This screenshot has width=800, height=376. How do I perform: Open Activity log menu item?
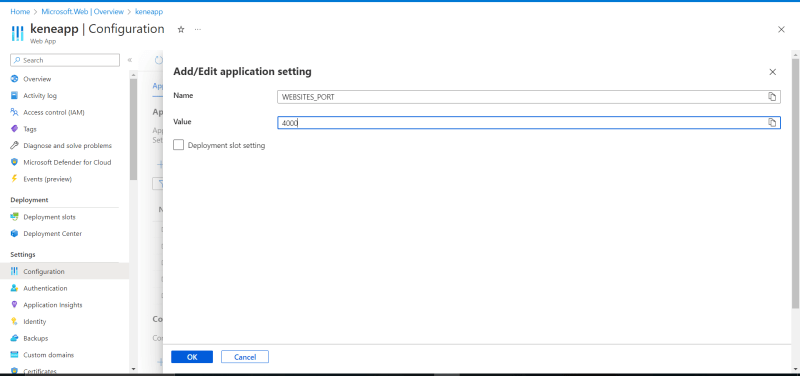[40, 95]
